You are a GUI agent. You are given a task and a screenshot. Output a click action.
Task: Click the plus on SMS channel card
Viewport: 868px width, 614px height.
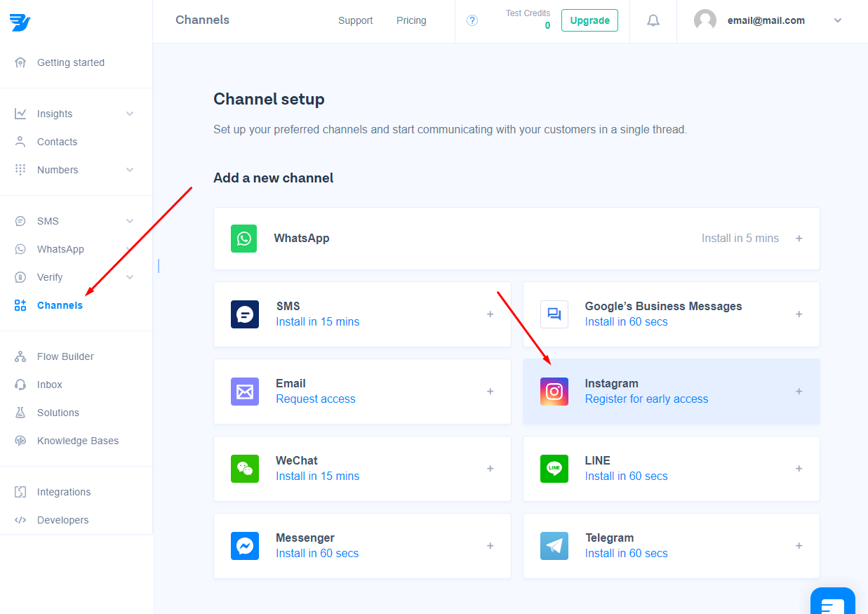click(x=490, y=314)
